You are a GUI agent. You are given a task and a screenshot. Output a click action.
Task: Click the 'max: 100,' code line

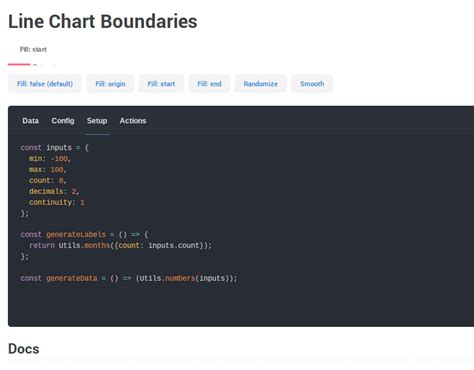48,170
